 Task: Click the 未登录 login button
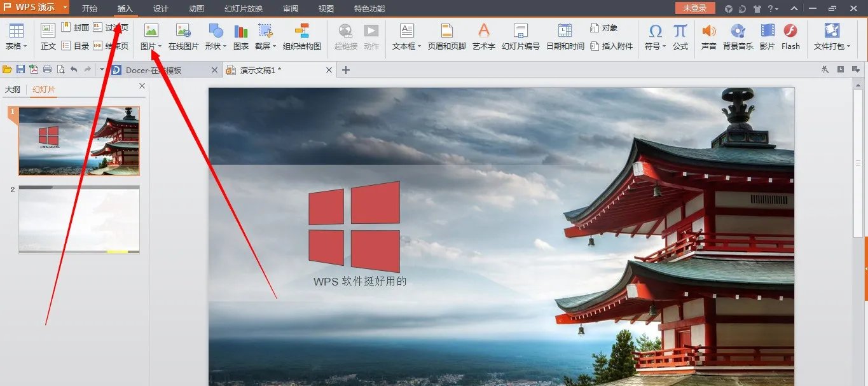click(x=694, y=8)
